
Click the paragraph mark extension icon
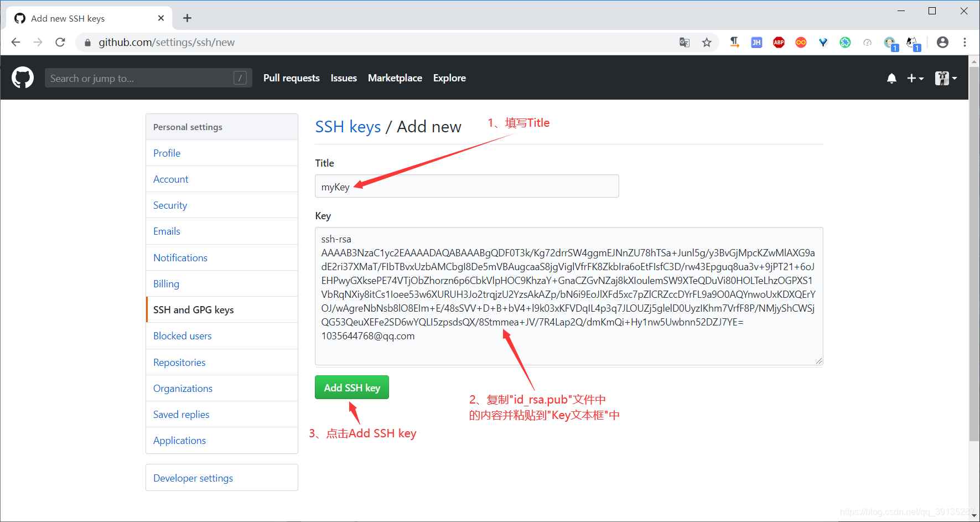point(734,42)
